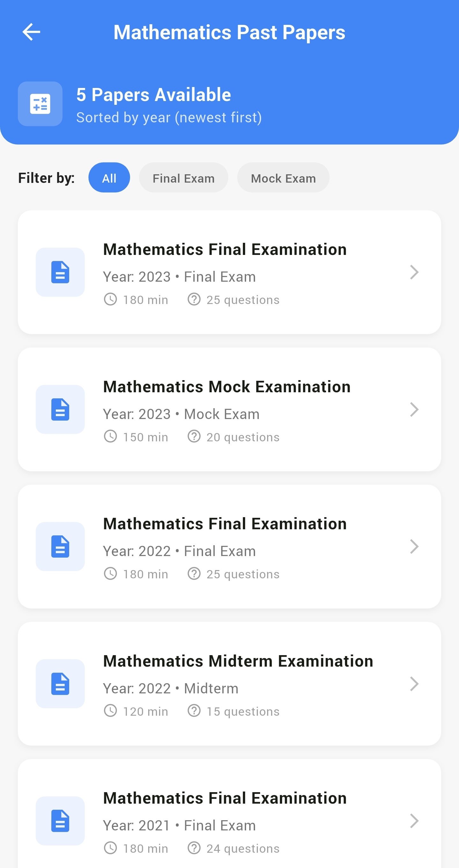Tap document icon for 2023 Mock Examination
Image resolution: width=459 pixels, height=868 pixels.
tap(60, 409)
